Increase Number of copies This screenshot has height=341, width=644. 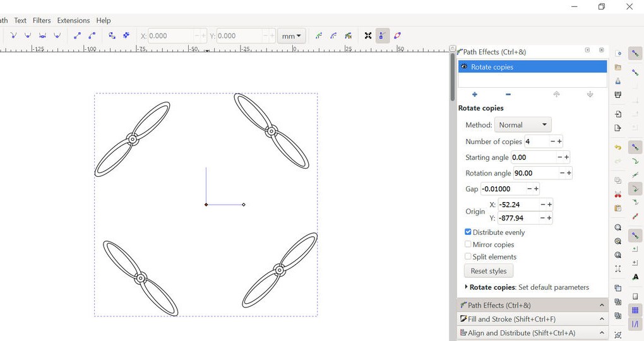(x=559, y=141)
